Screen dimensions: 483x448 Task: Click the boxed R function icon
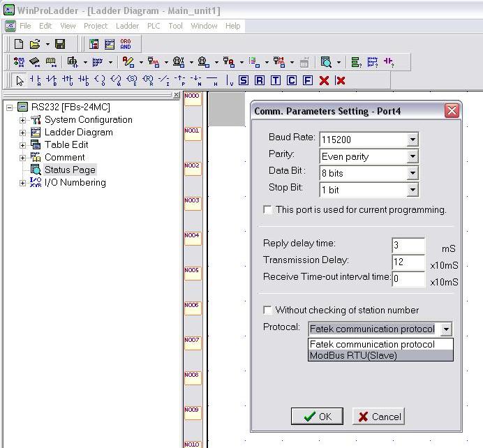[260, 81]
